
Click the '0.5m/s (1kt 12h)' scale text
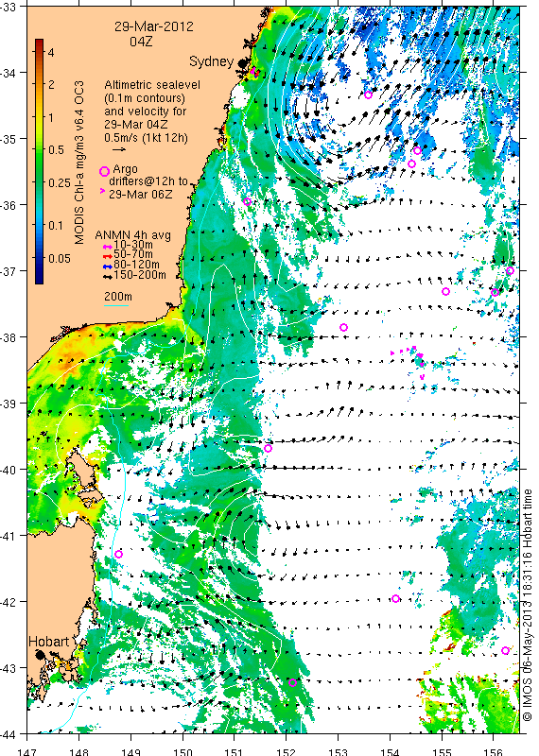[147, 137]
